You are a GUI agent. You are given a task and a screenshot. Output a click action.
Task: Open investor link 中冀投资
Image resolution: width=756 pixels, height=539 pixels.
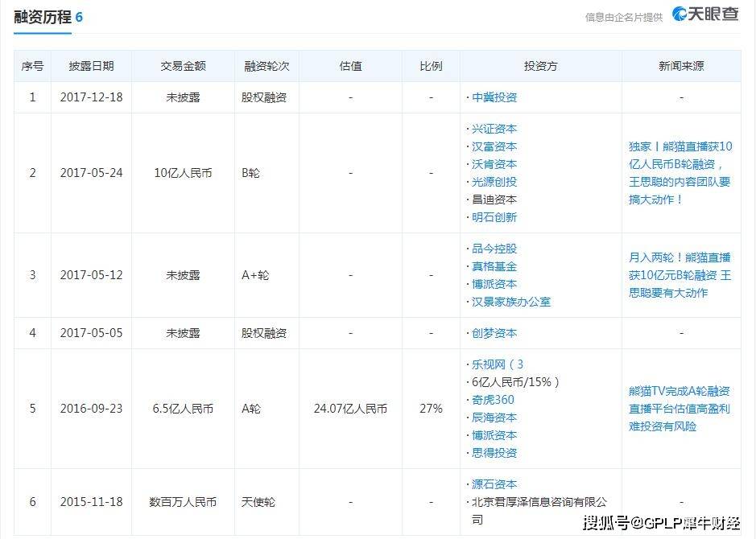494,97
